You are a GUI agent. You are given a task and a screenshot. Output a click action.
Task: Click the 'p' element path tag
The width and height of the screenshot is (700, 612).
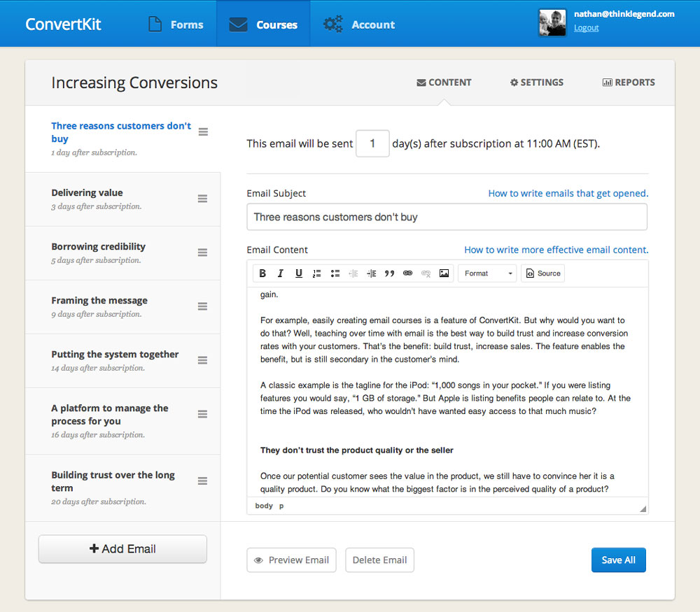281,506
